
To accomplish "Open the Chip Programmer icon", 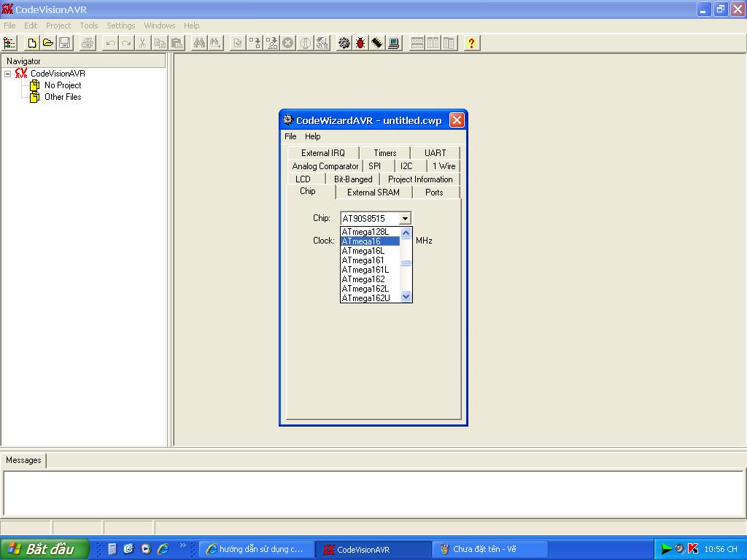I will [377, 43].
